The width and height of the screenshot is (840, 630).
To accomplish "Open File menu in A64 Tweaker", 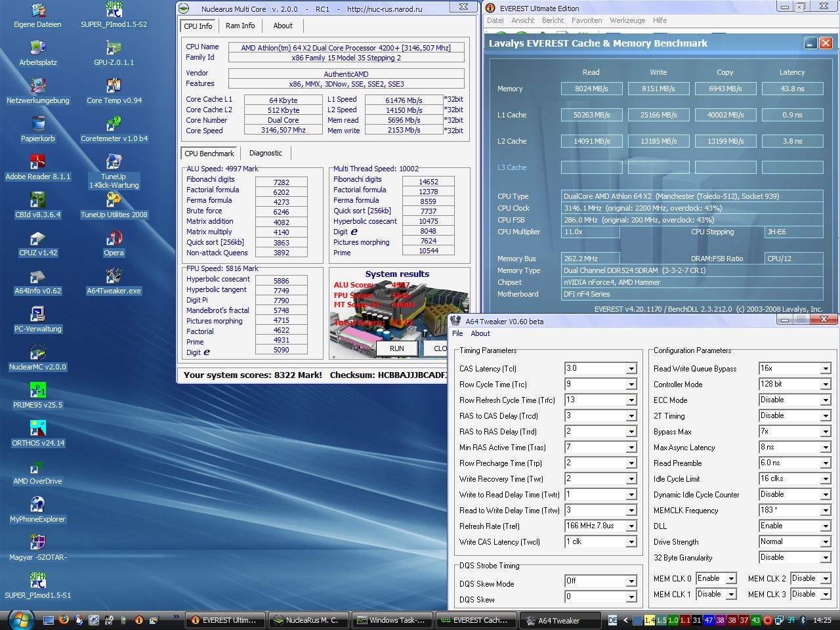I will coord(457,333).
